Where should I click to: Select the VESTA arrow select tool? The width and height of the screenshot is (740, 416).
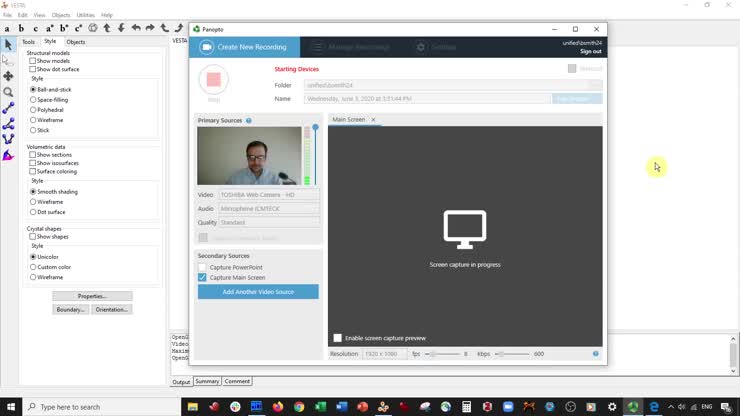point(8,45)
